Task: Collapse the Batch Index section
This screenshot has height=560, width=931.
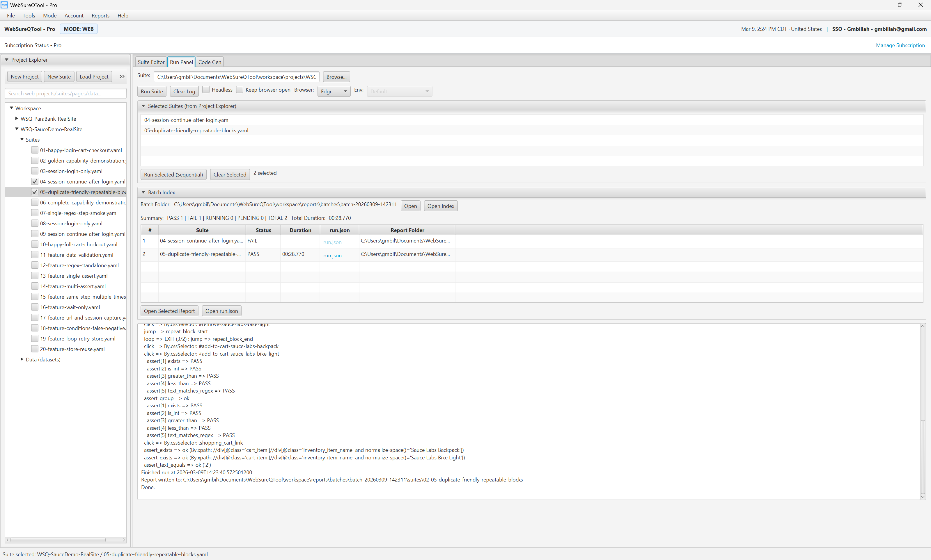Action: (143, 192)
